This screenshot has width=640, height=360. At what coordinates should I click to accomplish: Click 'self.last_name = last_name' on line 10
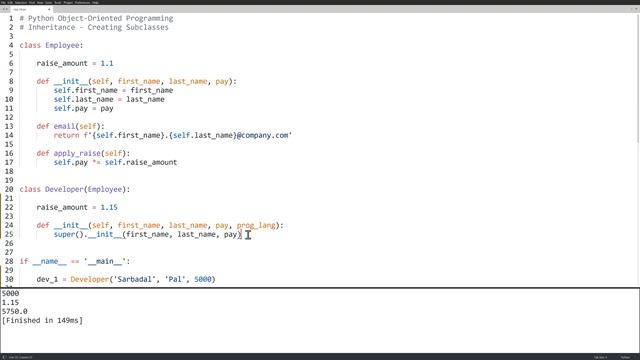click(109, 99)
